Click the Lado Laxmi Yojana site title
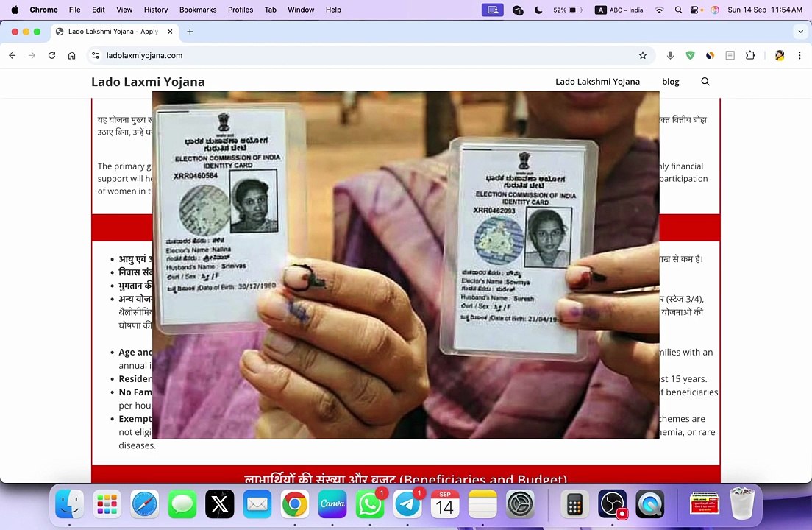812x530 pixels. [x=148, y=82]
